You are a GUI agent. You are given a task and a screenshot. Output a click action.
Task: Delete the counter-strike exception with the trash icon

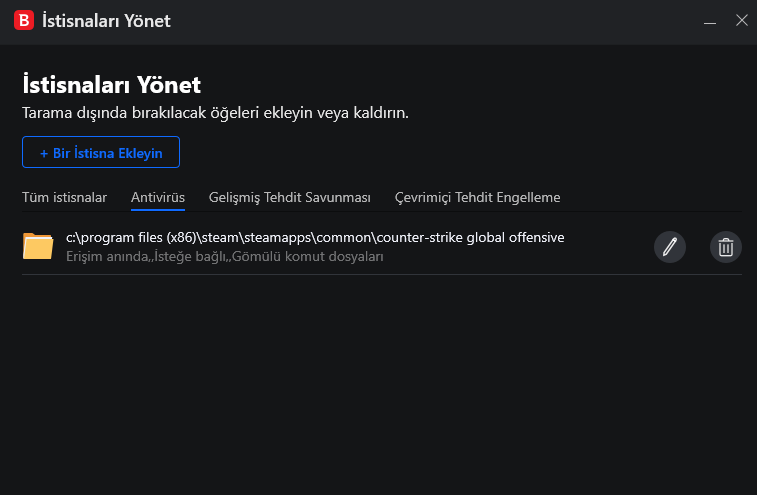pyautogui.click(x=726, y=247)
